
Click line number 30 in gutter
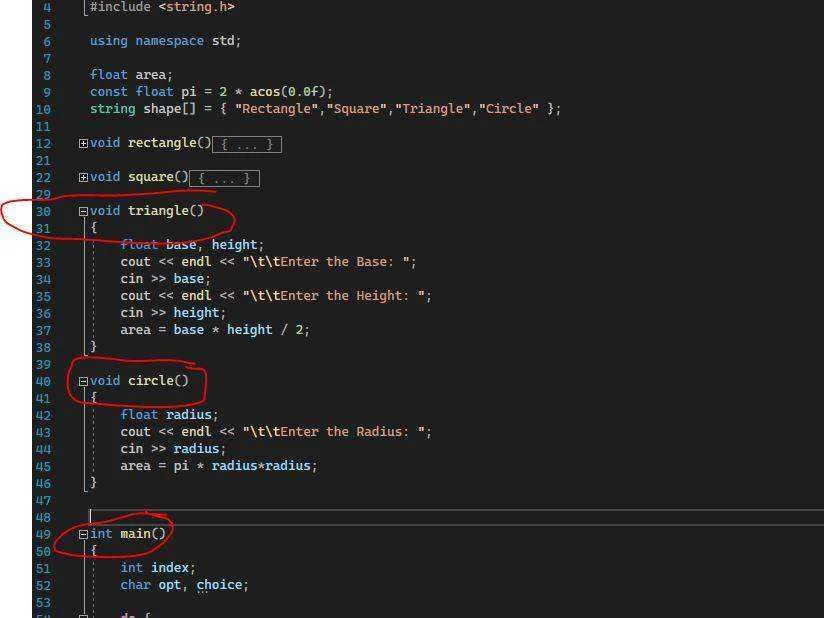pos(43,211)
